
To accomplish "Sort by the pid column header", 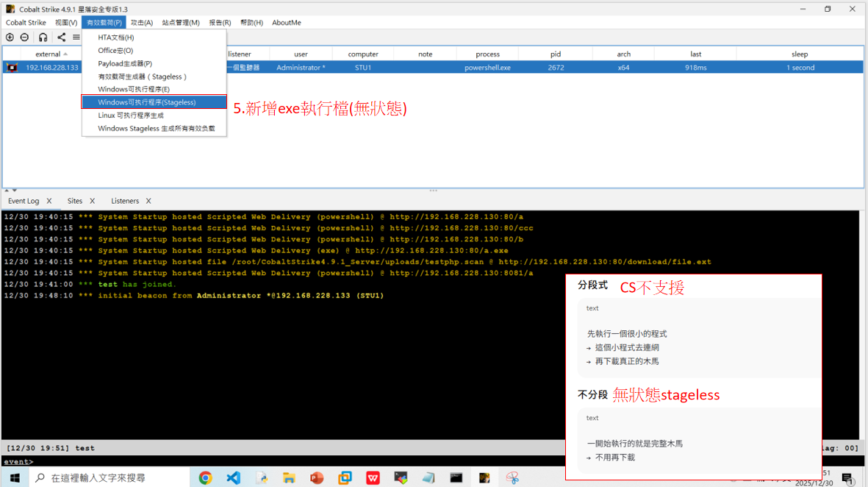I will pyautogui.click(x=556, y=54).
